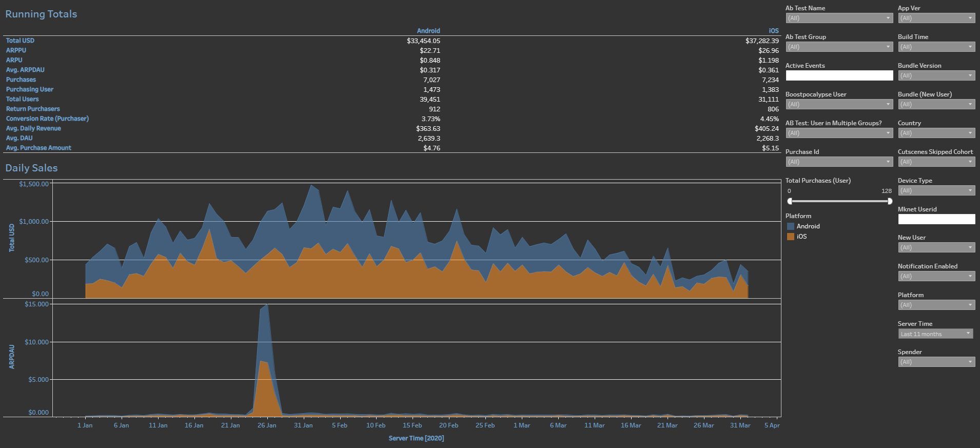Click the iOS purchases value 7,234
The image size is (980, 448).
click(x=770, y=80)
